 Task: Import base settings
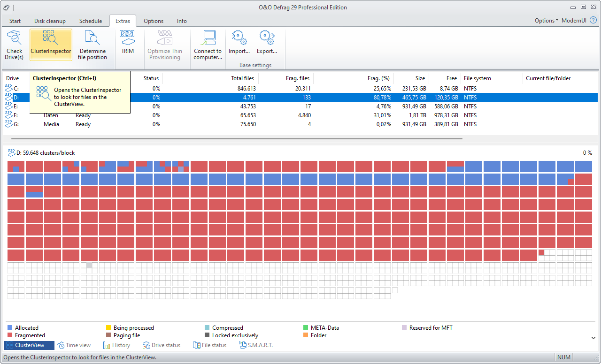point(239,42)
